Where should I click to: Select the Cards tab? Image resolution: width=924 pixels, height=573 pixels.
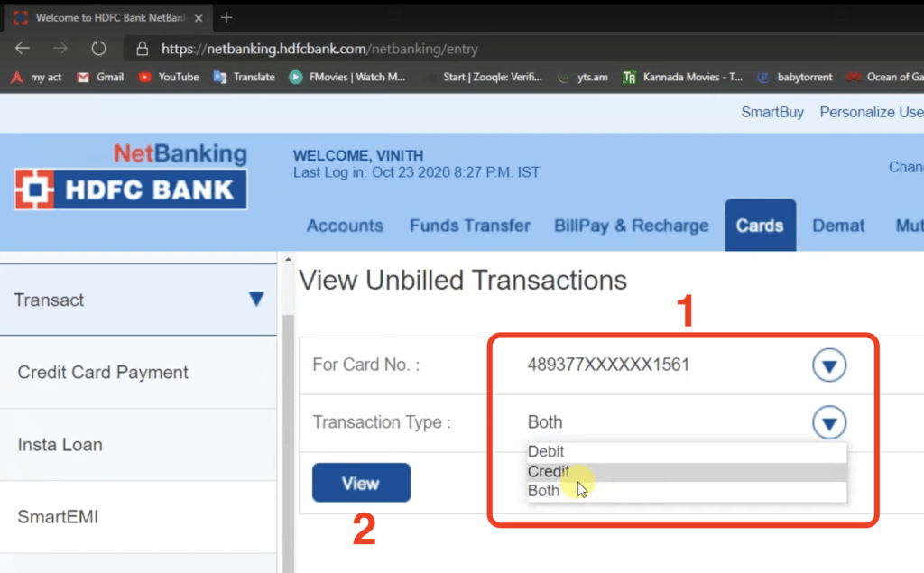pos(760,226)
